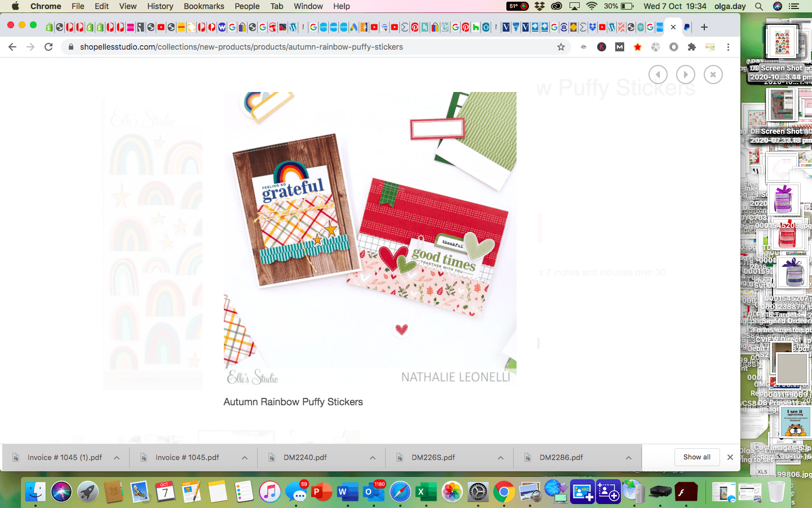Open the Chrome three-dot menu
The height and width of the screenshot is (508, 812).
[x=728, y=47]
